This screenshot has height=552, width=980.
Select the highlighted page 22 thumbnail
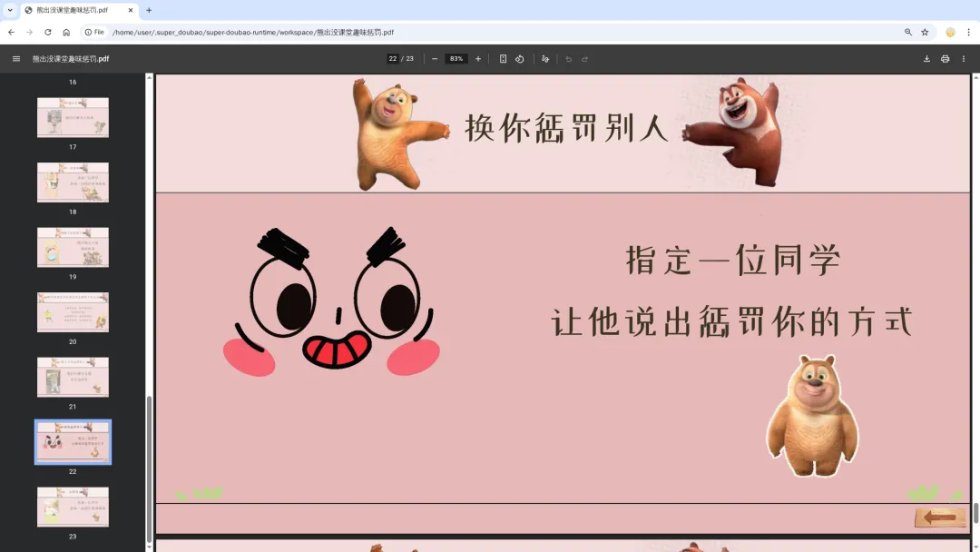coord(73,442)
